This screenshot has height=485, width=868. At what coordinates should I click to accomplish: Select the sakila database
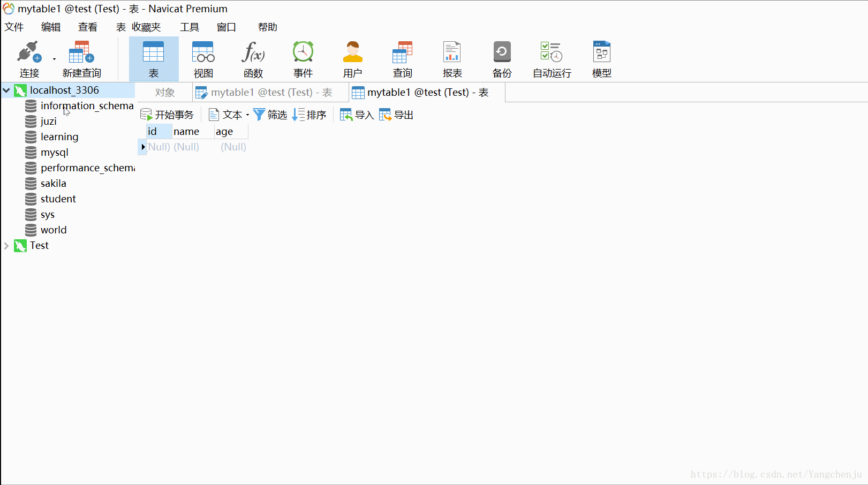53,184
